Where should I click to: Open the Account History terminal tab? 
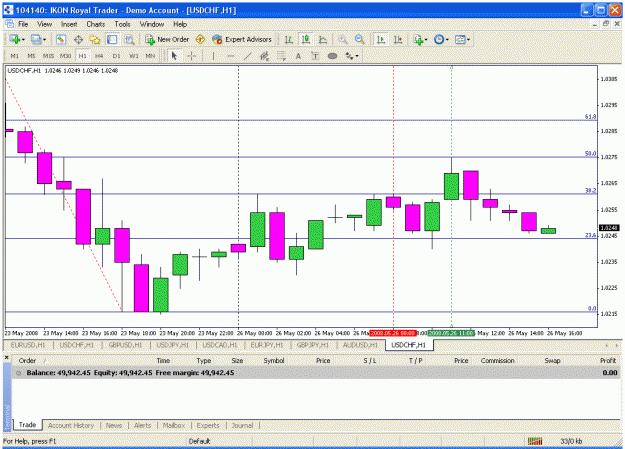71,425
